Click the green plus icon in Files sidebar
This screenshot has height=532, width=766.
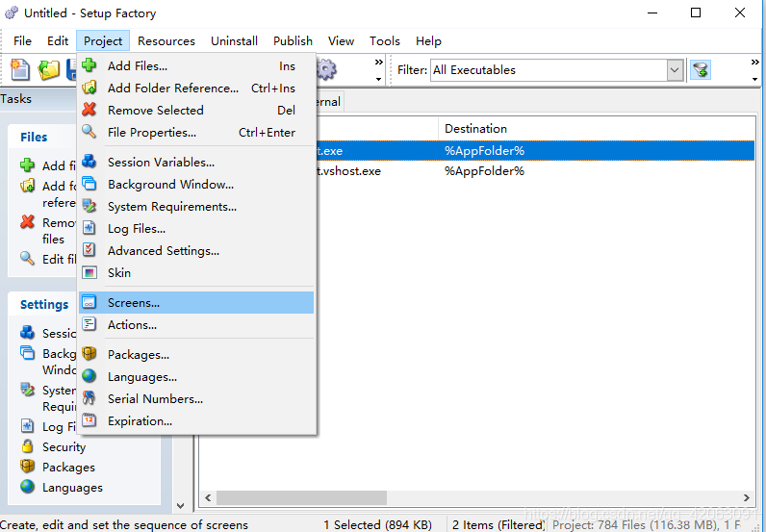click(27, 165)
